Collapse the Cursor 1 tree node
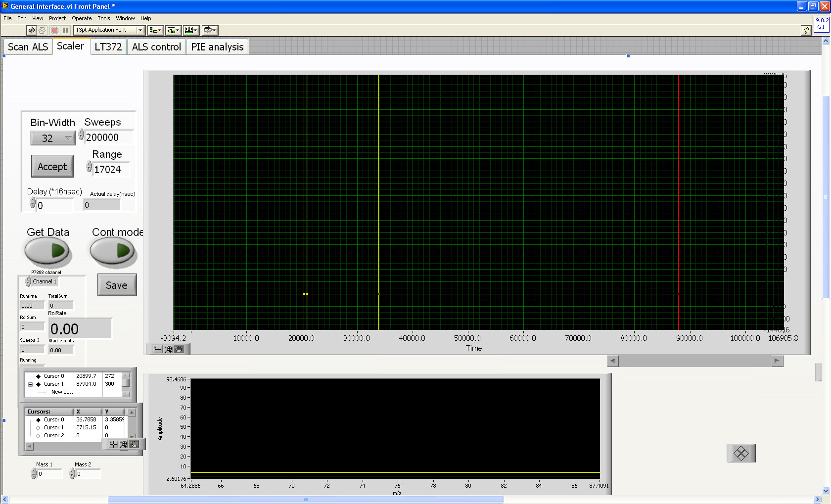This screenshot has width=831, height=504. point(31,384)
